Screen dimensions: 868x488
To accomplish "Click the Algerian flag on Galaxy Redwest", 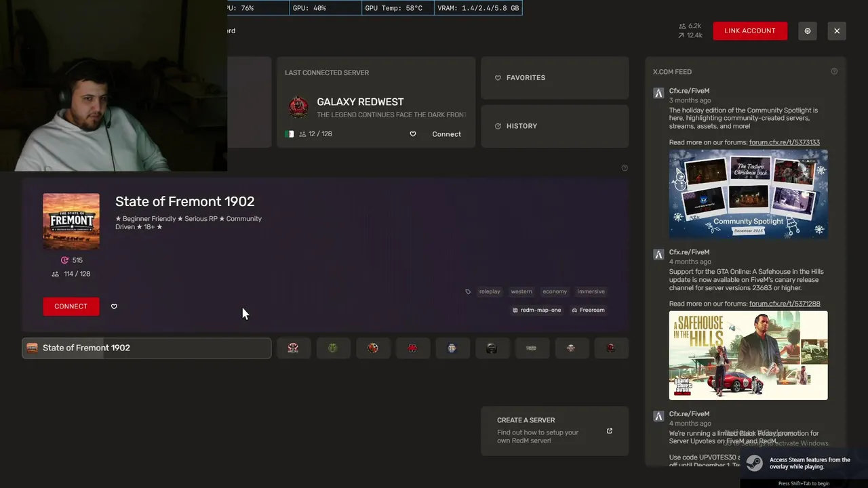I will click(x=290, y=134).
